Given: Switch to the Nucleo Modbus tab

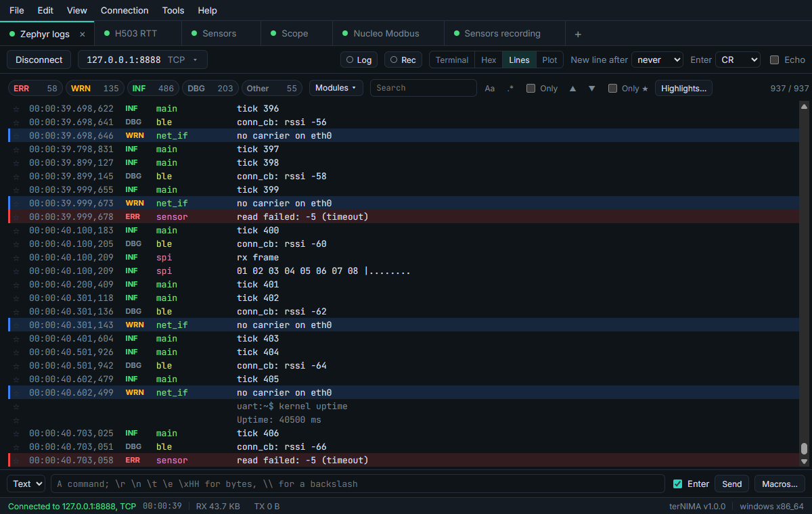Looking at the screenshot, I should point(388,34).
